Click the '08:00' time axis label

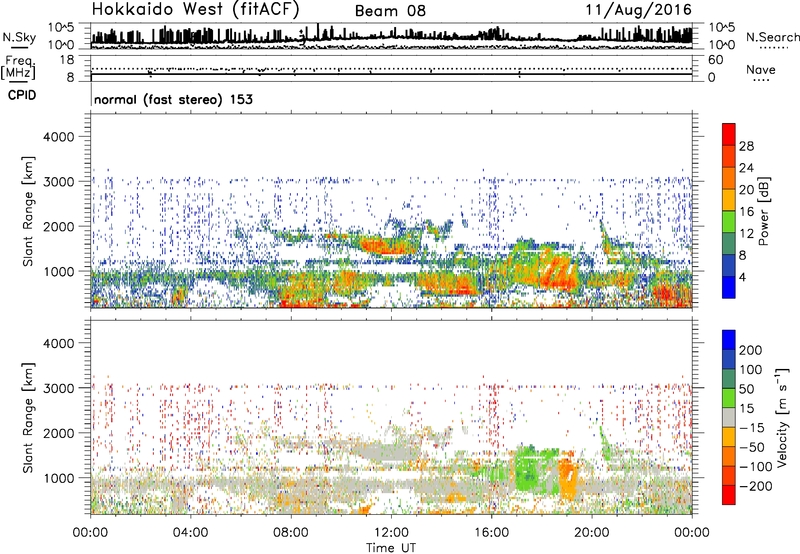(x=291, y=533)
